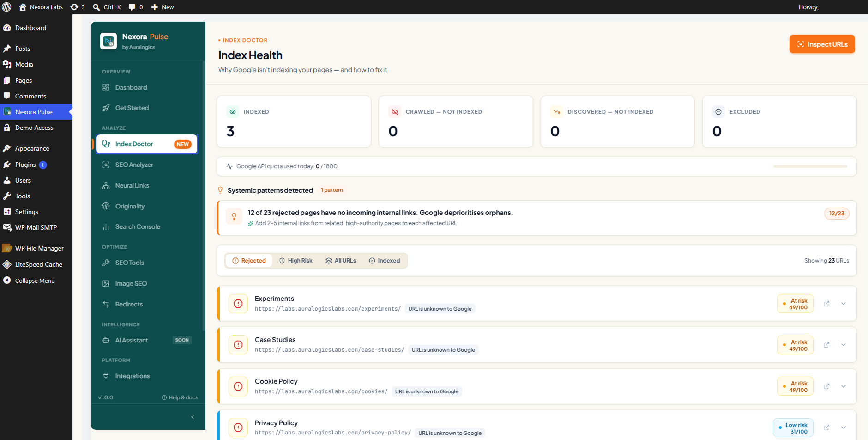Click the Google API quota progress bar
The width and height of the screenshot is (868, 440).
click(810, 166)
